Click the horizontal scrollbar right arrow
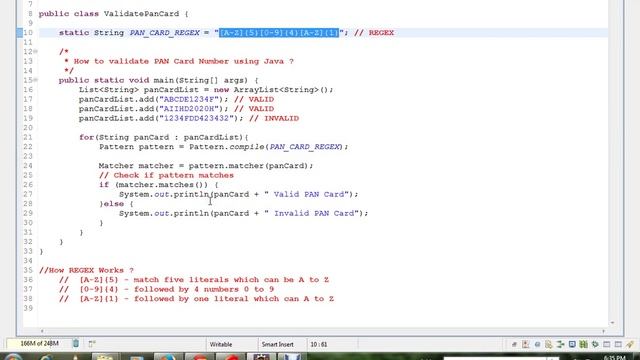 click(x=603, y=331)
